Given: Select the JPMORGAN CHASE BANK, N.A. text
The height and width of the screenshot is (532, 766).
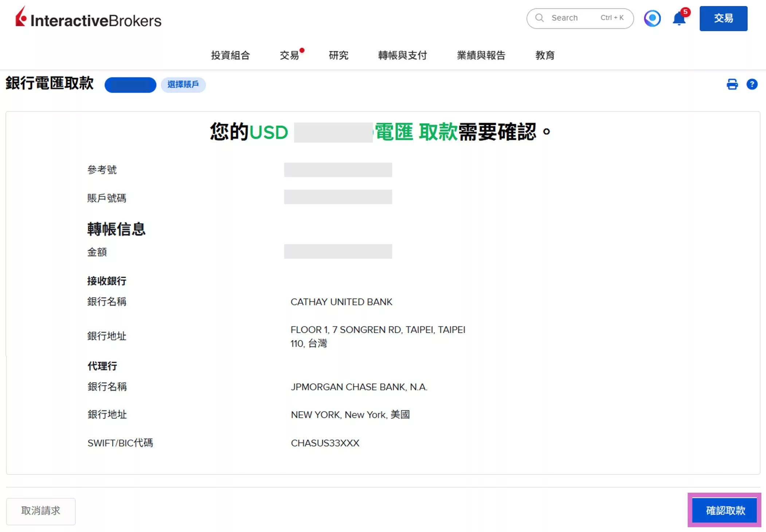Looking at the screenshot, I should coord(359,387).
